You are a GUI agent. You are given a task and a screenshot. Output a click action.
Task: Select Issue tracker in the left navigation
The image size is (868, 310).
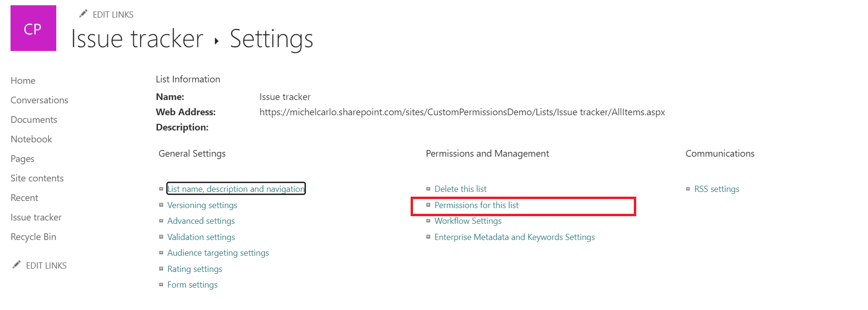[x=36, y=217]
